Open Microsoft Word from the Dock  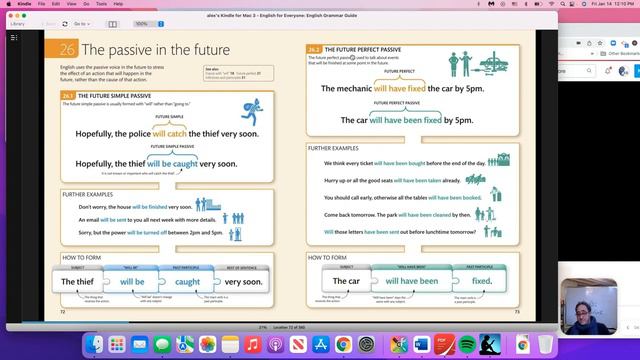coord(421,344)
